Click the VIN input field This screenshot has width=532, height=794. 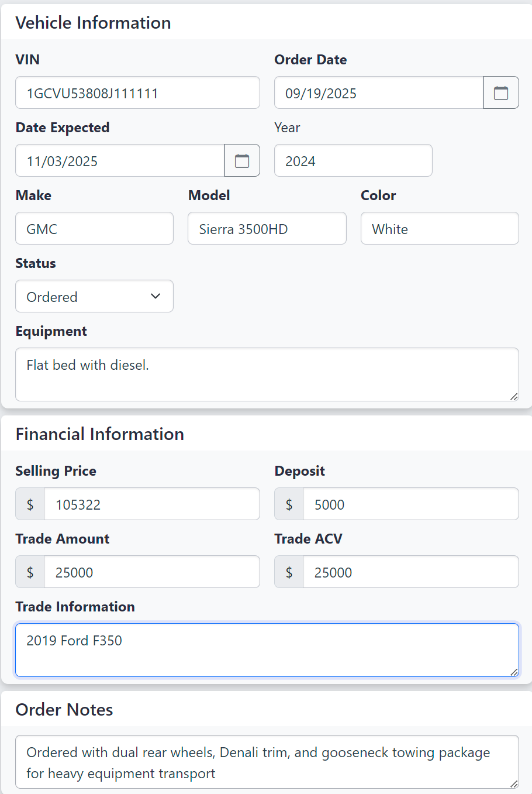pyautogui.click(x=137, y=93)
